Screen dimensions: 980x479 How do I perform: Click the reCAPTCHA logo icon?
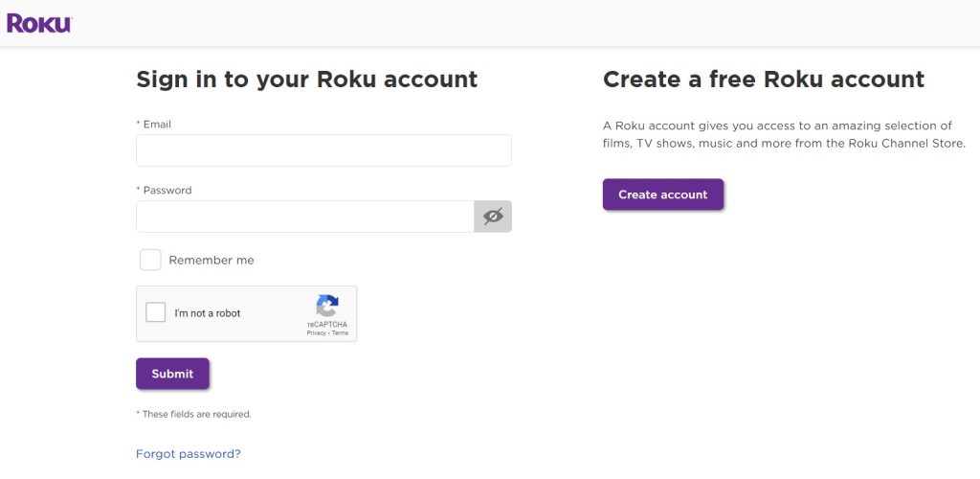(x=327, y=306)
